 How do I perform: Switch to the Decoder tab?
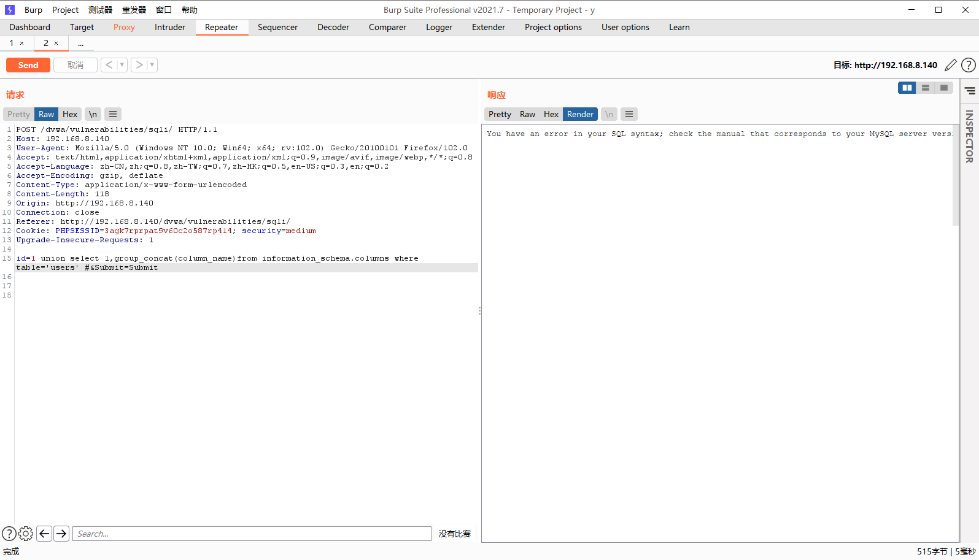(x=333, y=27)
